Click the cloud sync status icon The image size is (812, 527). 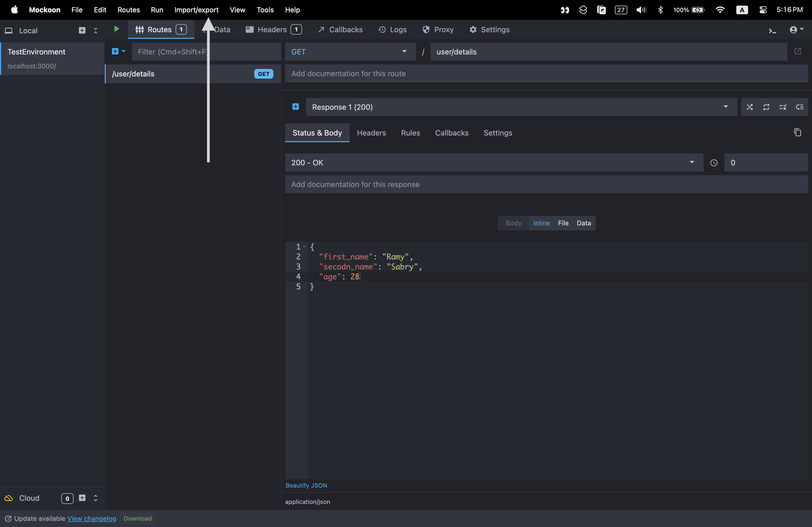9,498
